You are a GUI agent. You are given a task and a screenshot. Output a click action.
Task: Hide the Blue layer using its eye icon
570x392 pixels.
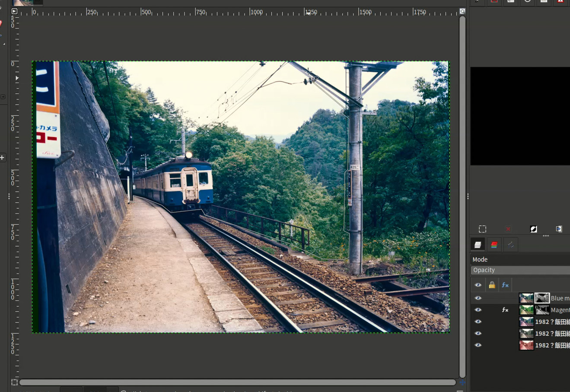478,298
